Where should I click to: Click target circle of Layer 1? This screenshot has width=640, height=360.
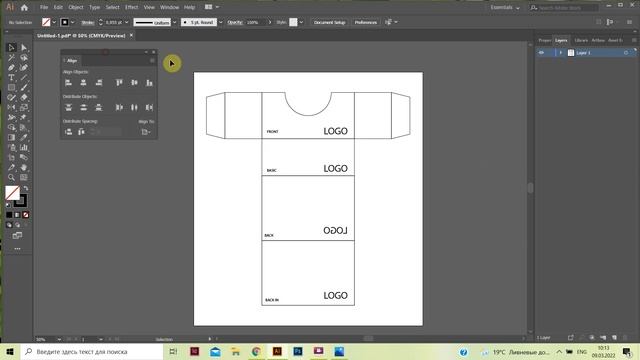[x=626, y=53]
